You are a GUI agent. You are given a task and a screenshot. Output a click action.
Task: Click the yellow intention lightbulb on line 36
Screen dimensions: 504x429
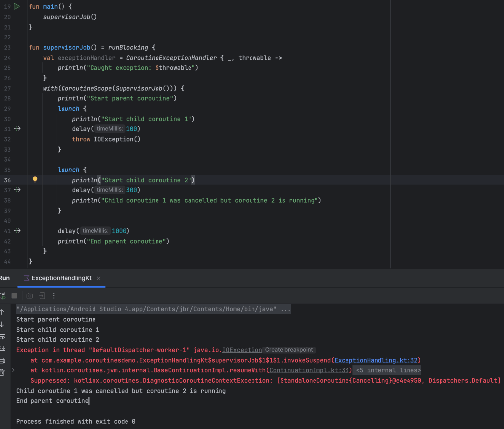point(35,180)
